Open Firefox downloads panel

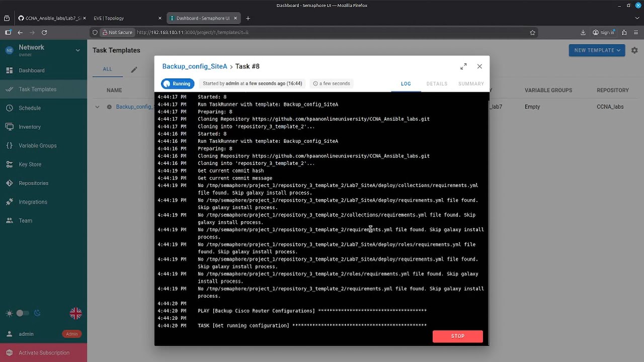(583, 32)
